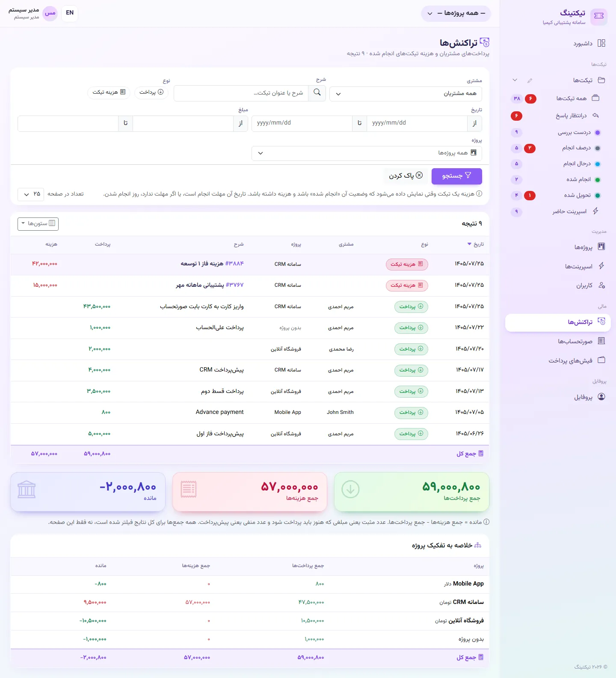This screenshot has width=616, height=678.
Task: Click the صورتحساب‌ها invoice icon
Action: point(601,341)
